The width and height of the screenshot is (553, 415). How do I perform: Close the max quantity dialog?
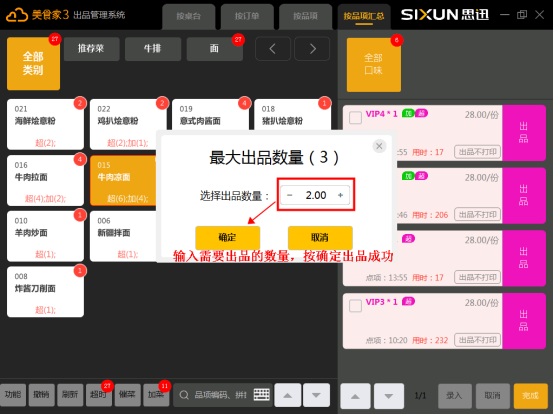[379, 146]
